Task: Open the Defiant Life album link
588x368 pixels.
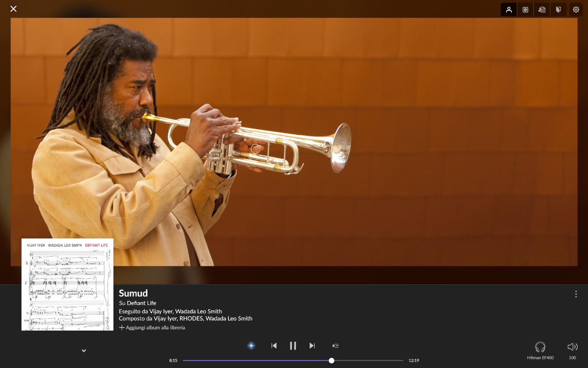Action: 141,303
